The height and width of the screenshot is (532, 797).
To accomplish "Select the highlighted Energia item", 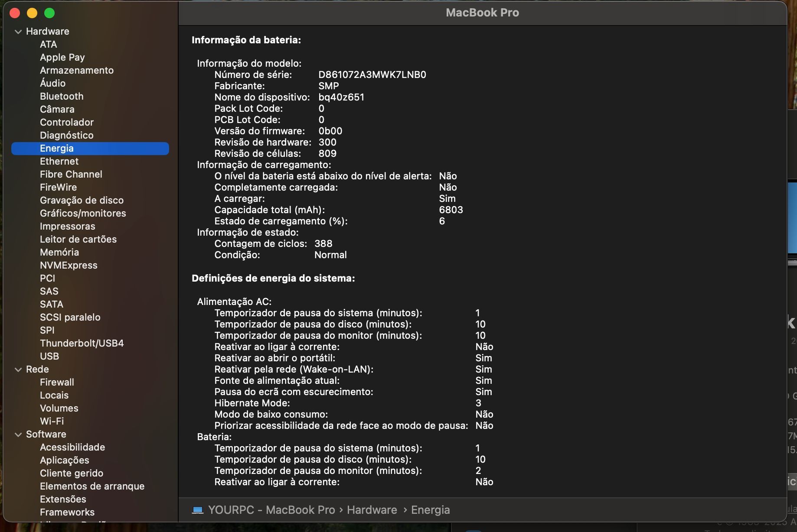I will point(90,148).
